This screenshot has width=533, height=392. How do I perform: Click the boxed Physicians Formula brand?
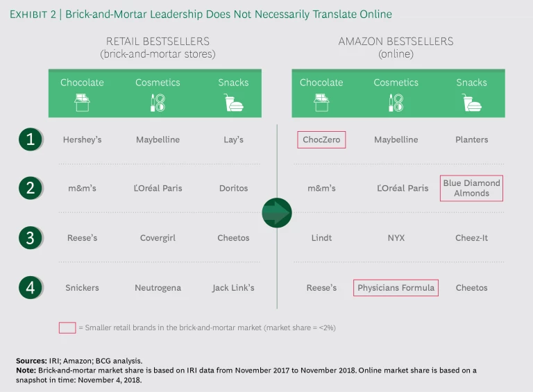[396, 288]
